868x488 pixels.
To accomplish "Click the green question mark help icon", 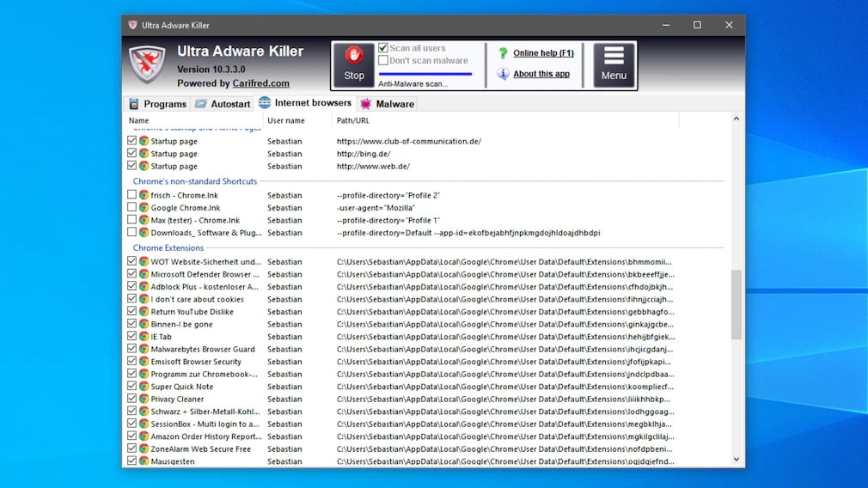I will [x=503, y=53].
